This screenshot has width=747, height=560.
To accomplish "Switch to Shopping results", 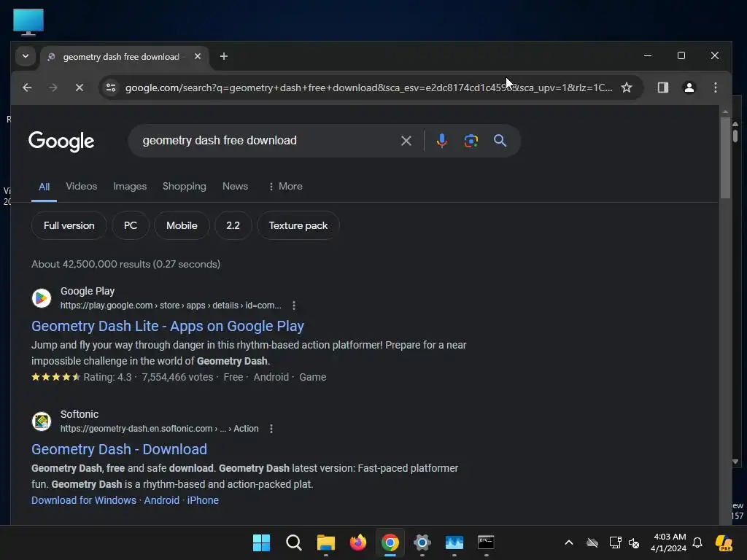I will tap(185, 186).
